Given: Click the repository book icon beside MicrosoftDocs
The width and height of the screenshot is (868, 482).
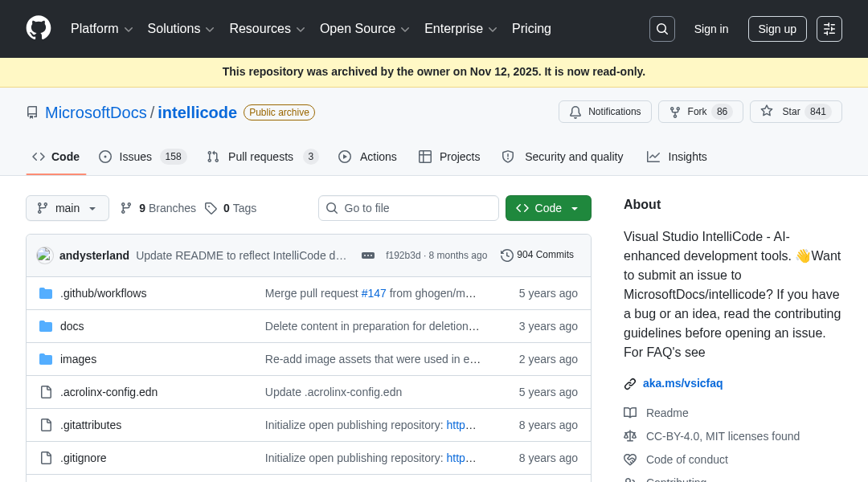Looking at the screenshot, I should point(32,113).
